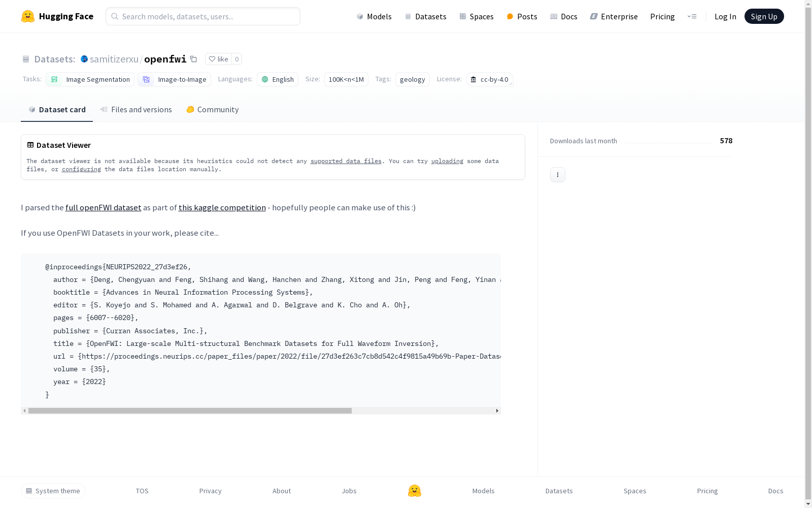The image size is (812, 508).
Task: Follow the uploading link
Action: 447,161
